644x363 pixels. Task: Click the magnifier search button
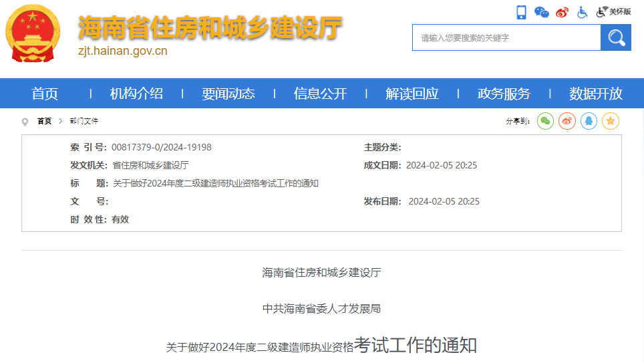(615, 37)
